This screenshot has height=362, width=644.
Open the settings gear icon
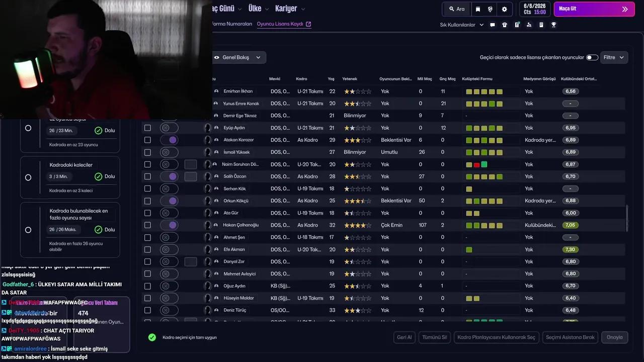tap(504, 9)
